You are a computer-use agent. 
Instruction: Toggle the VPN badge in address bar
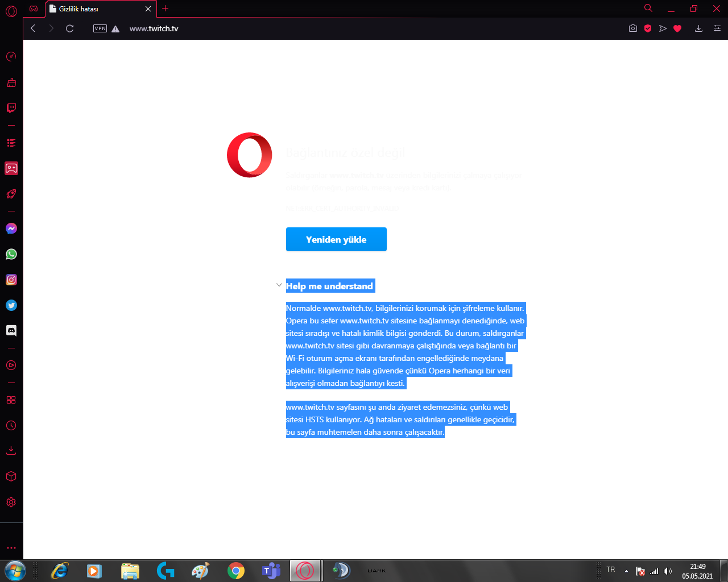(x=100, y=28)
